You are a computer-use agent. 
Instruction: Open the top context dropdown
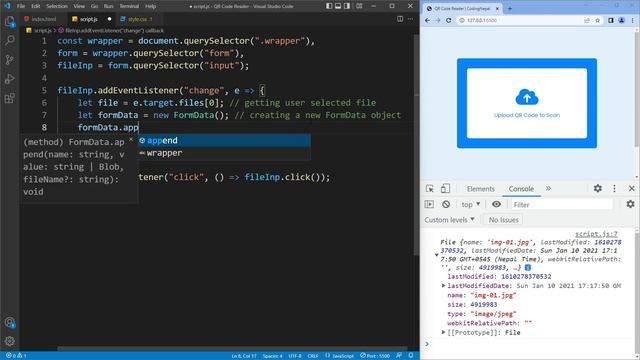coord(471,204)
